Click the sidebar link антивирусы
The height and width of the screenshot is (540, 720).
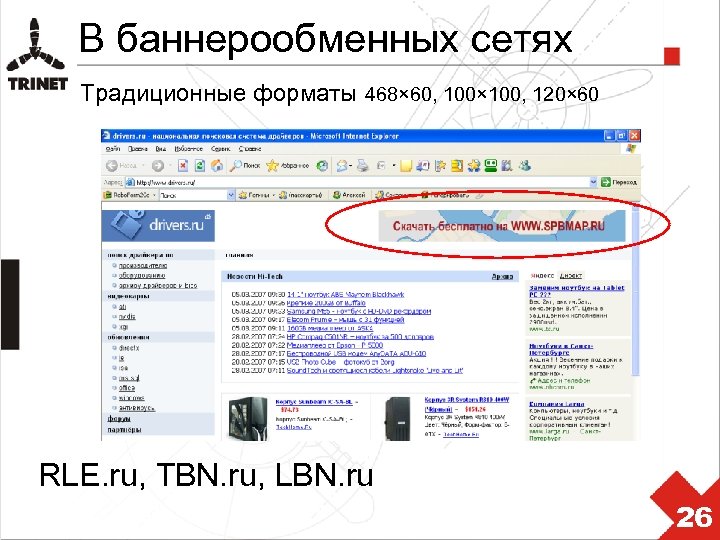tap(137, 408)
